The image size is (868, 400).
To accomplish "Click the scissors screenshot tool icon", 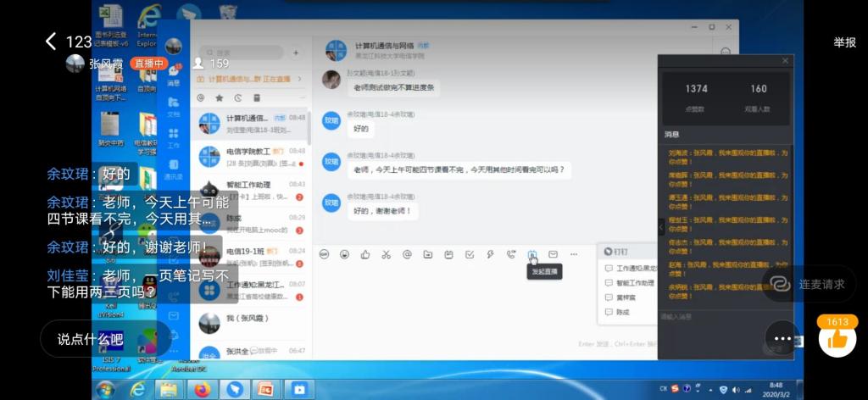I will 386,254.
